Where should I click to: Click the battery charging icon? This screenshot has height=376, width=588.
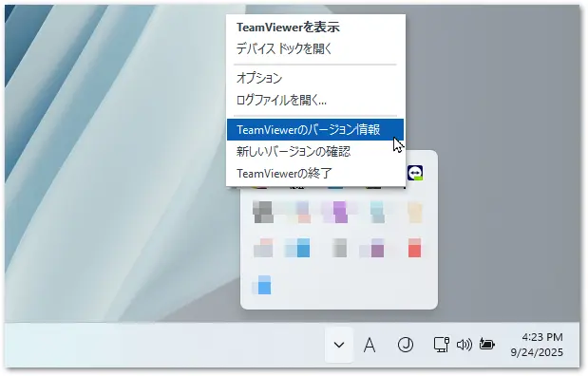(486, 344)
